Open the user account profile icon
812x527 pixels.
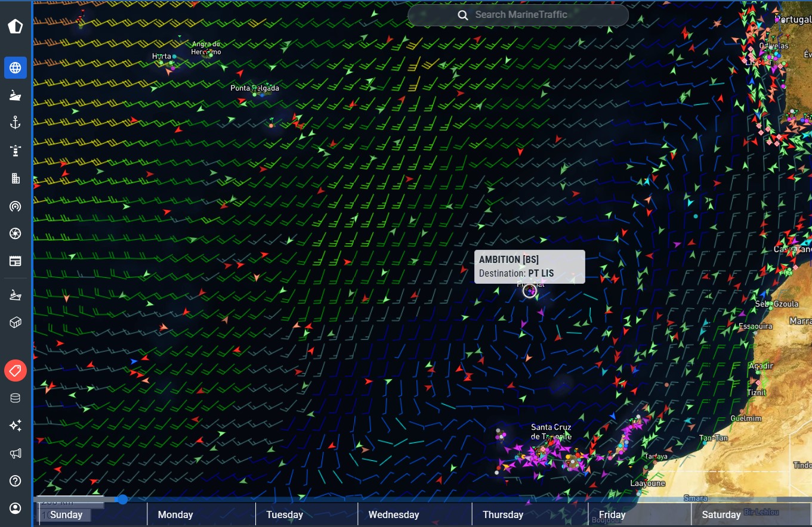[x=16, y=509]
